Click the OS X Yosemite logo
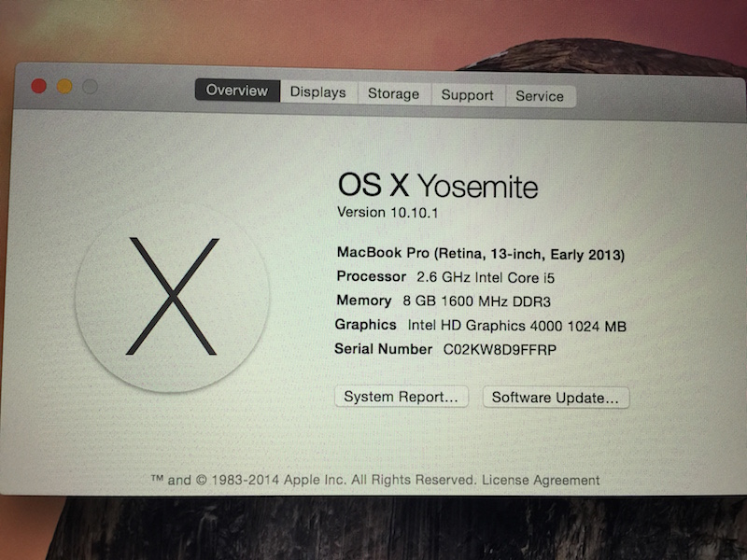Image resolution: width=747 pixels, height=560 pixels. 172,296
